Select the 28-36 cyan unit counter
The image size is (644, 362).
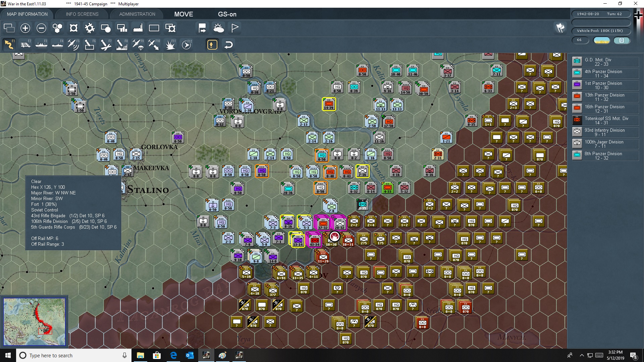pos(287,189)
